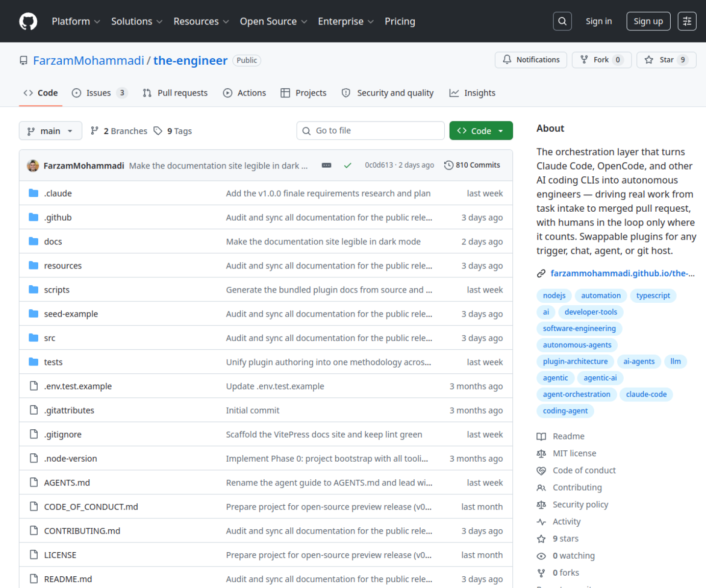Viewport: 706px width, 588px height.
Task: Open the CONTRIBUTING.md file
Action: 82,531
